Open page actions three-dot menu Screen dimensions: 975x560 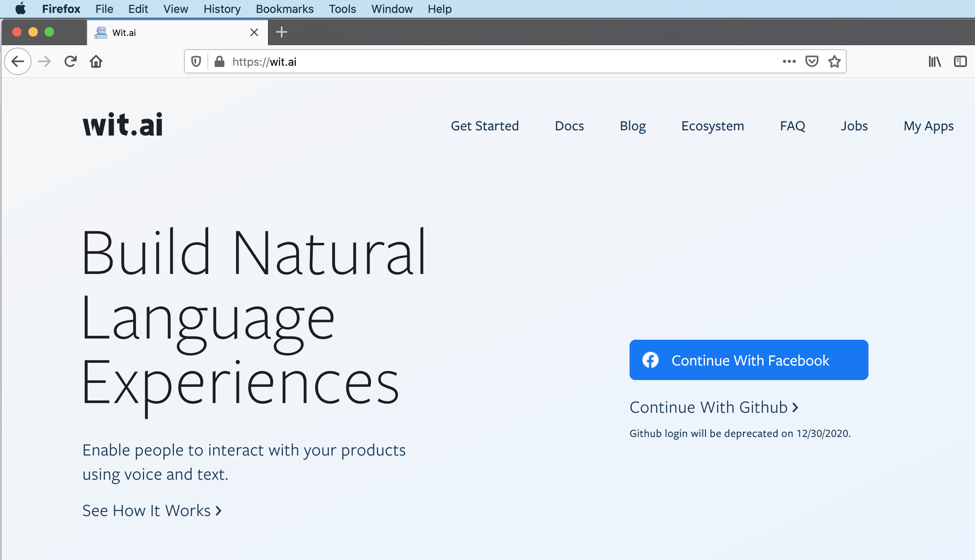(x=789, y=62)
